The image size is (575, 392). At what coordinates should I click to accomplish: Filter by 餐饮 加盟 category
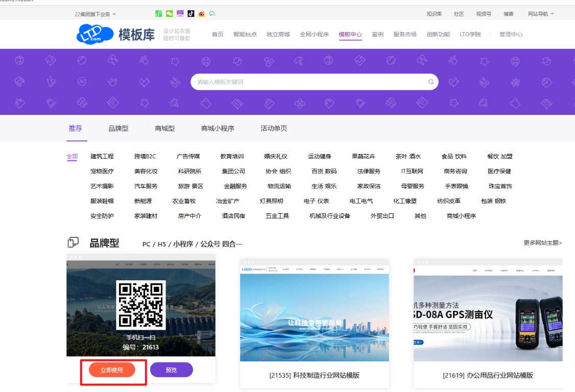pyautogui.click(x=499, y=156)
